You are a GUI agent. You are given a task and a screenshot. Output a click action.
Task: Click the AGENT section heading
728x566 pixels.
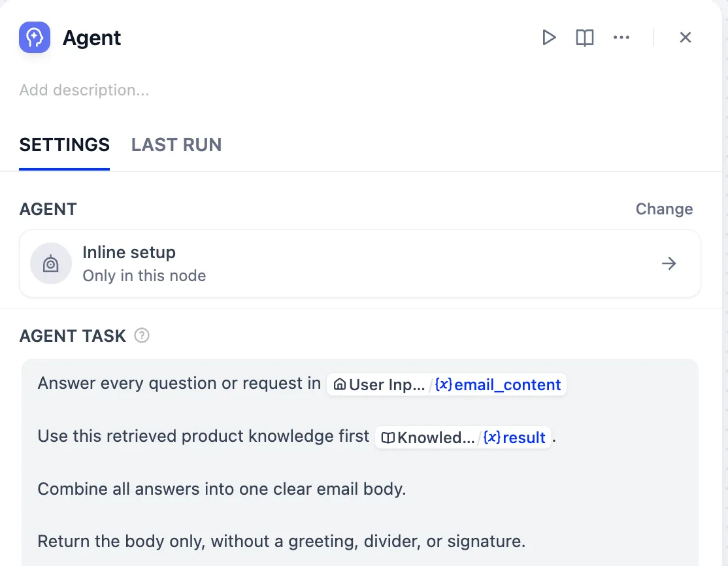(x=48, y=209)
